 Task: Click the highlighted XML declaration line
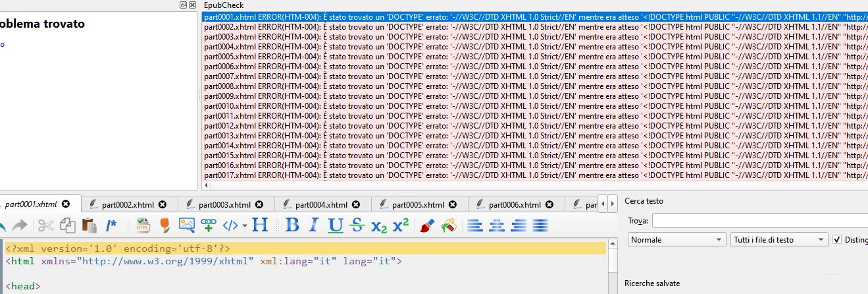tap(305, 249)
